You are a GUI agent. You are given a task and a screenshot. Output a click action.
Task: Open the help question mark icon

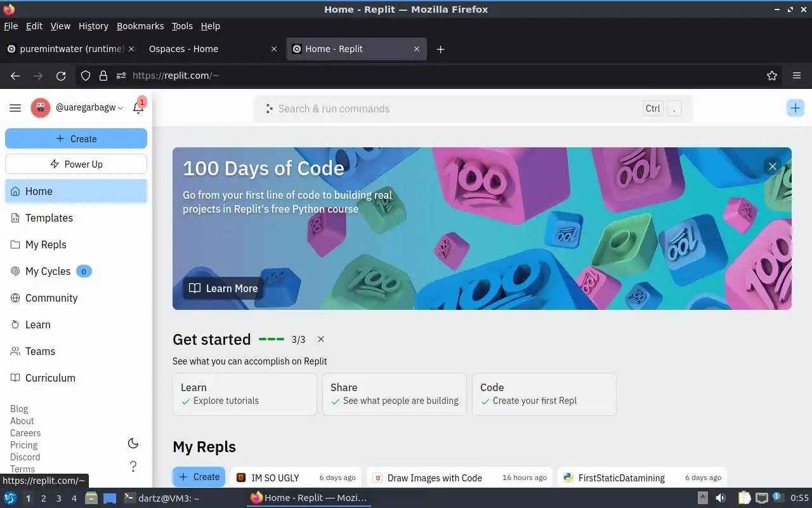pos(133,466)
